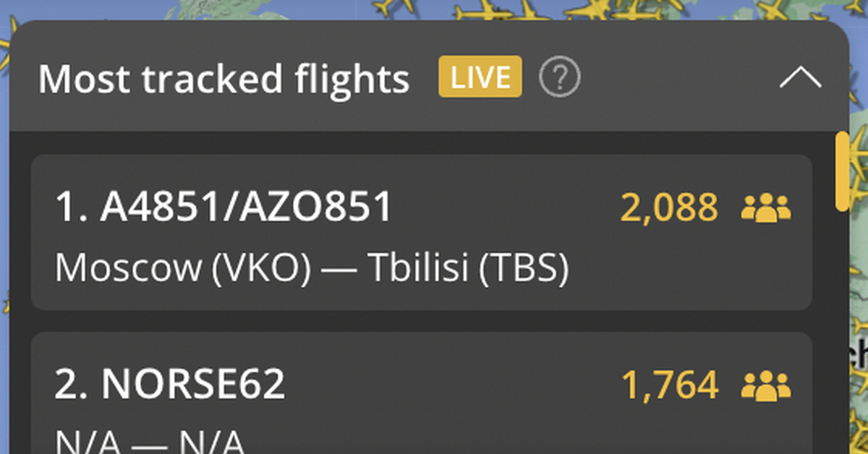Collapse the Most tracked flights panel

pos(800,77)
